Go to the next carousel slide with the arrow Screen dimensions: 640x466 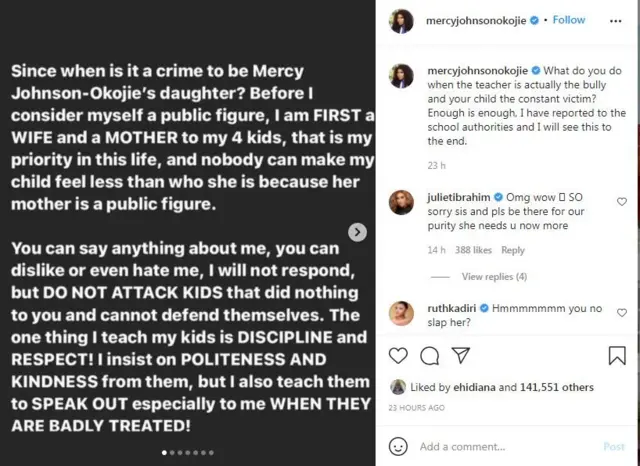point(357,232)
